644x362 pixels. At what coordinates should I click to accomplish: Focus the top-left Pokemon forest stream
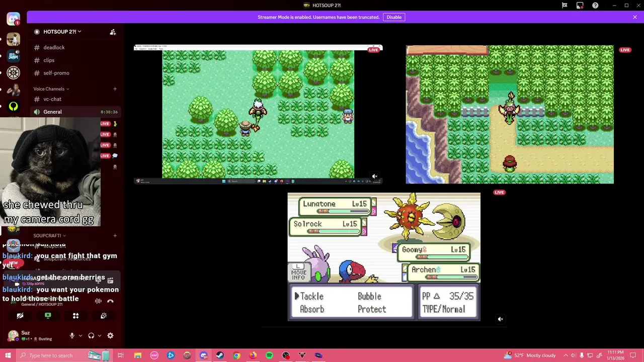click(x=258, y=115)
